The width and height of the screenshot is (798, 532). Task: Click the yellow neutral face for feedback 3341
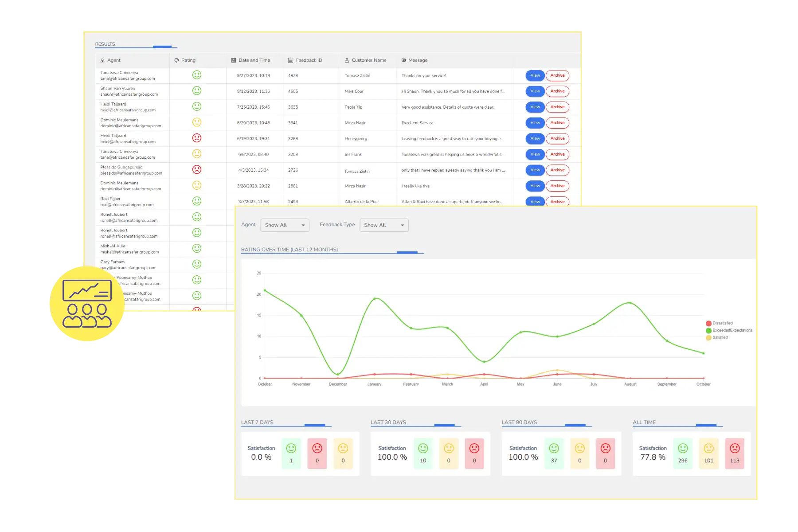click(197, 122)
